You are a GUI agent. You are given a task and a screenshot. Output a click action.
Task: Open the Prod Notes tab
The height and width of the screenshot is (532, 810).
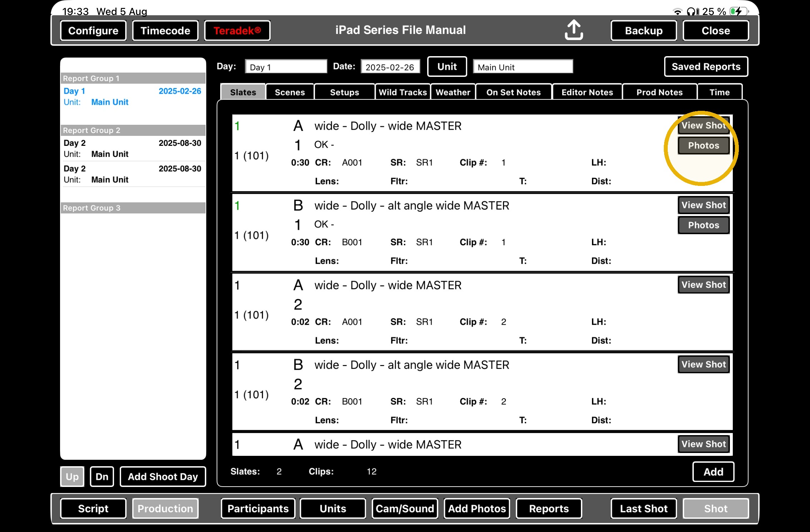point(660,92)
